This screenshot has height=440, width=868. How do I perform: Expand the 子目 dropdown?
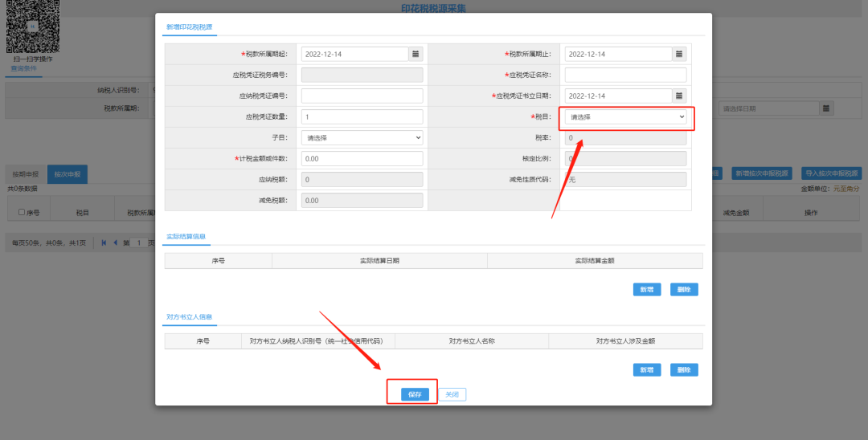tap(362, 137)
